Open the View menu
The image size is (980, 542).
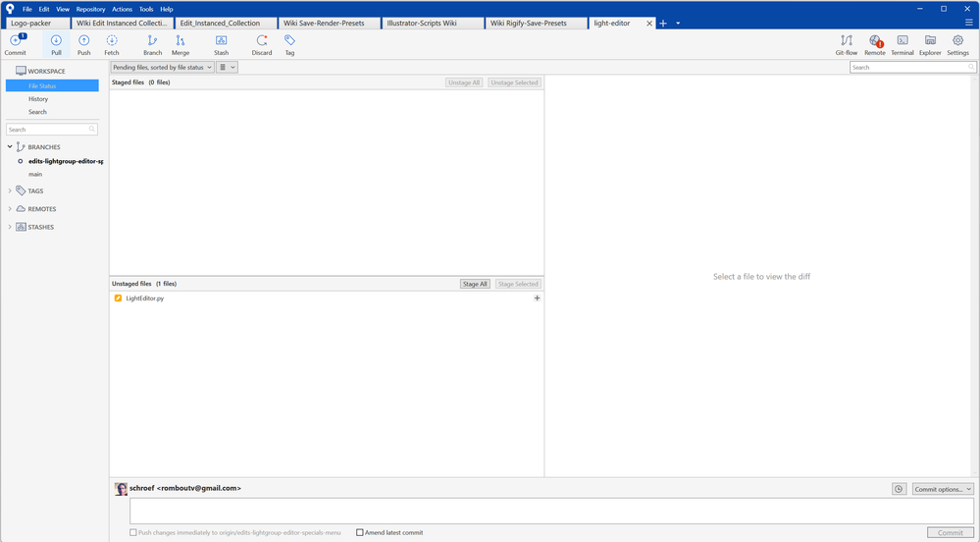63,9
